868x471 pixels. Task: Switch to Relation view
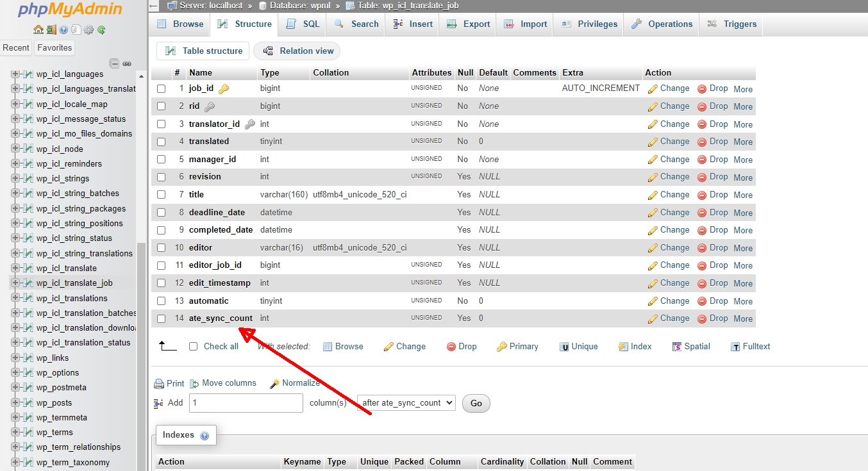297,51
